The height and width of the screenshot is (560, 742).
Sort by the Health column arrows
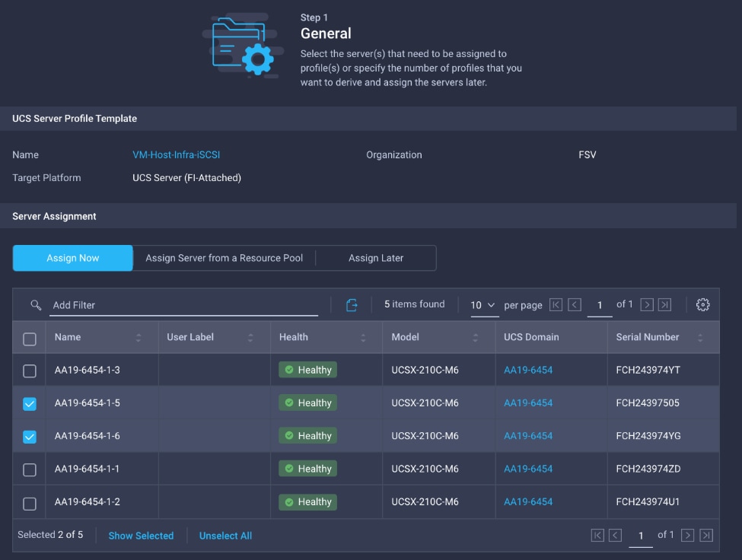point(363,338)
